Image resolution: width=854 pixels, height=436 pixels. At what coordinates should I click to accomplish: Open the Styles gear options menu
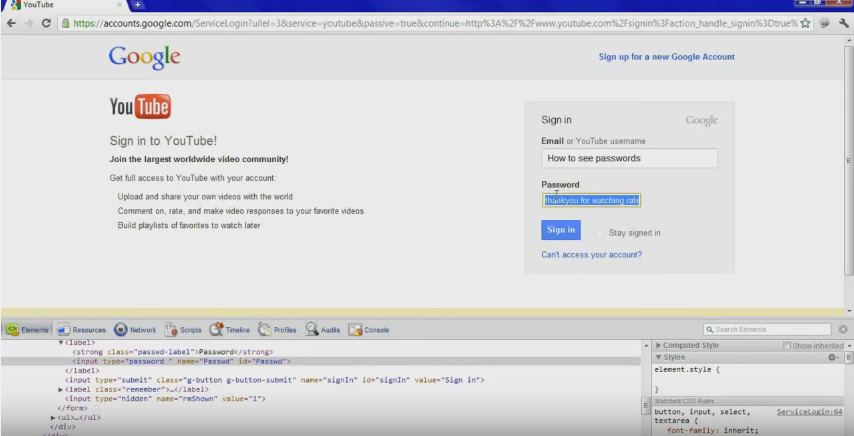[x=833, y=357]
